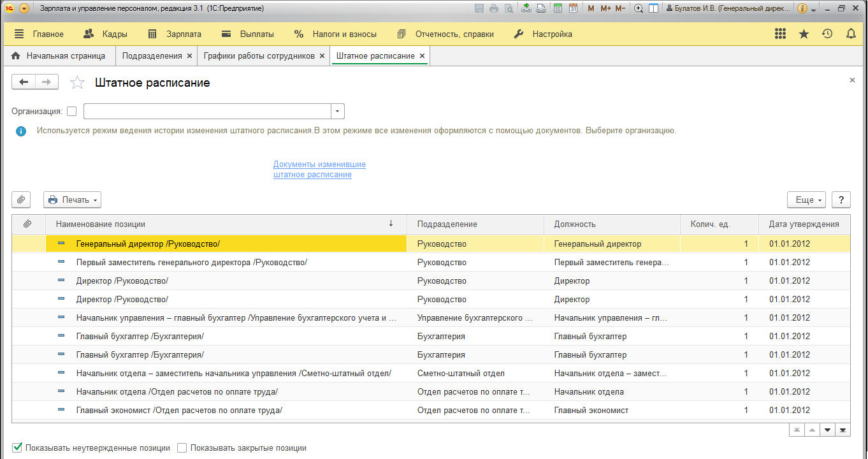Click the zoom magnifier icon
Viewport: 868px width, 459px height.
coord(639,8)
